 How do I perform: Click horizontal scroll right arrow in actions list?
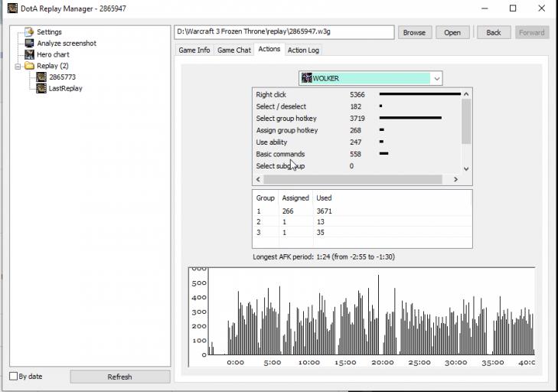pyautogui.click(x=455, y=179)
